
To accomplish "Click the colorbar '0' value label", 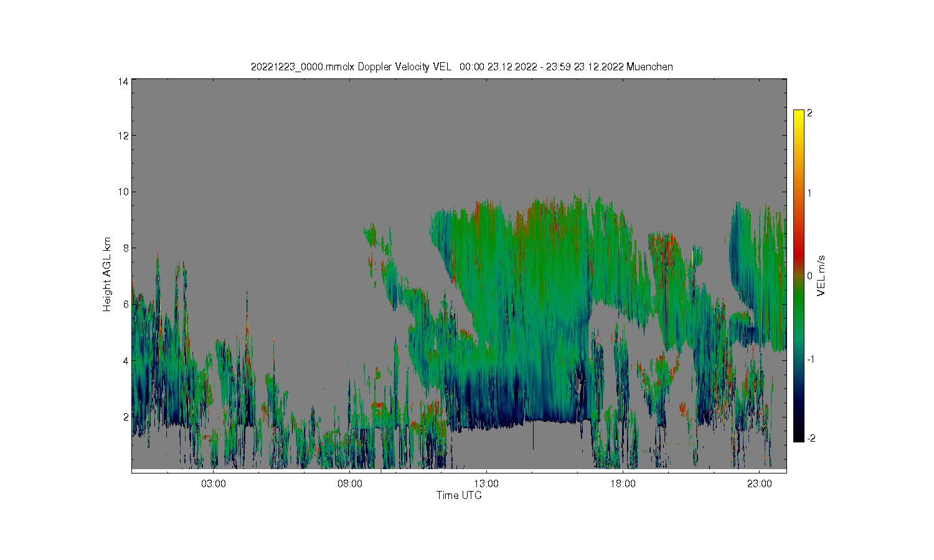I will [x=809, y=276].
